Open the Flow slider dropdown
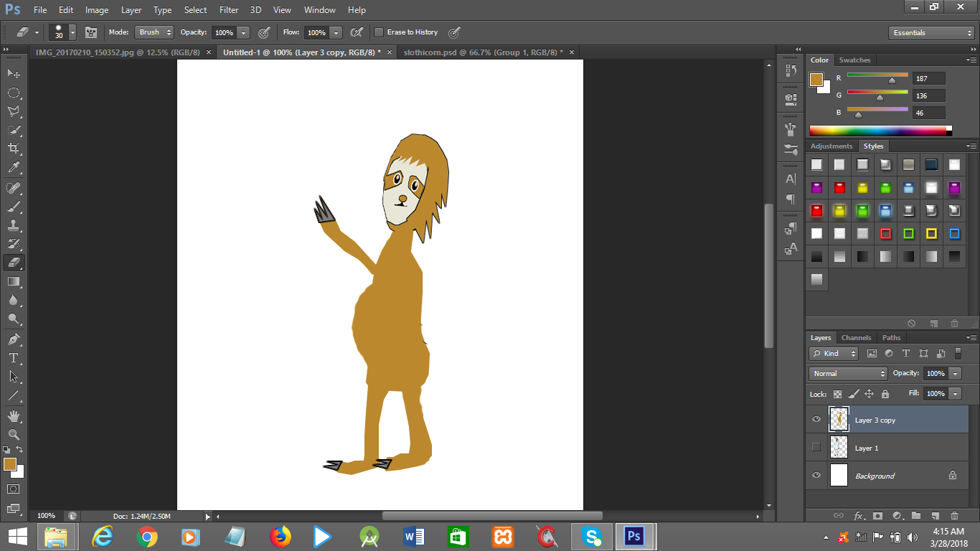The image size is (980, 551). 336,32
